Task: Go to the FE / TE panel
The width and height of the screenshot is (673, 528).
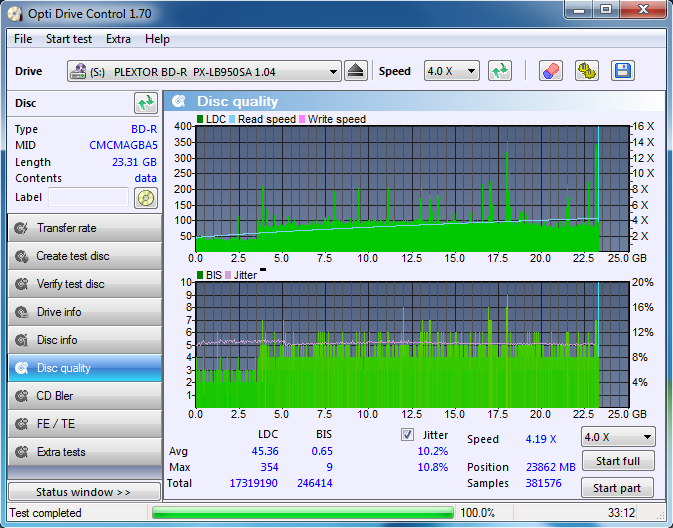Action: (x=85, y=424)
